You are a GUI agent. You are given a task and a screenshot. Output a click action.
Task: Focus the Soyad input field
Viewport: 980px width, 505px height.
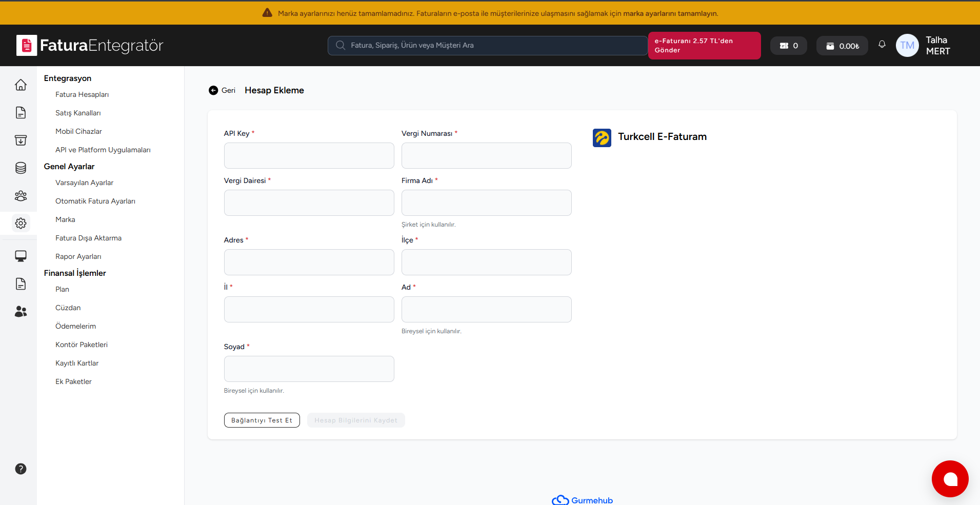[309, 369]
